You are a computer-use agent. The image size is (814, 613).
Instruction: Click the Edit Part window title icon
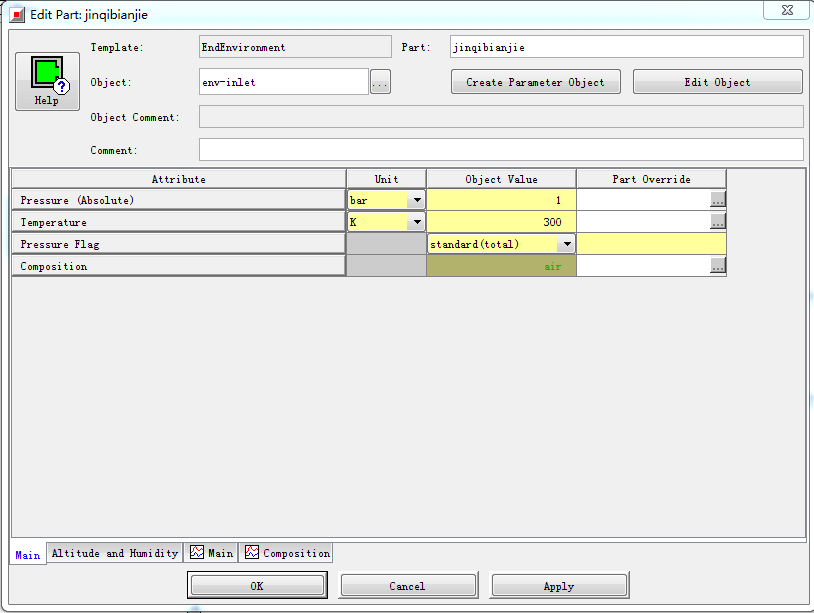[x=18, y=15]
